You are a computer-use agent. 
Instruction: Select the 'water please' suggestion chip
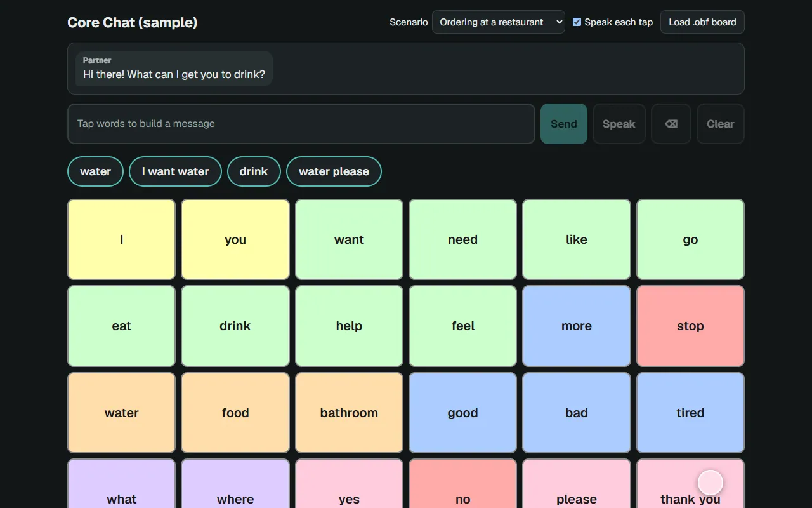tap(334, 171)
